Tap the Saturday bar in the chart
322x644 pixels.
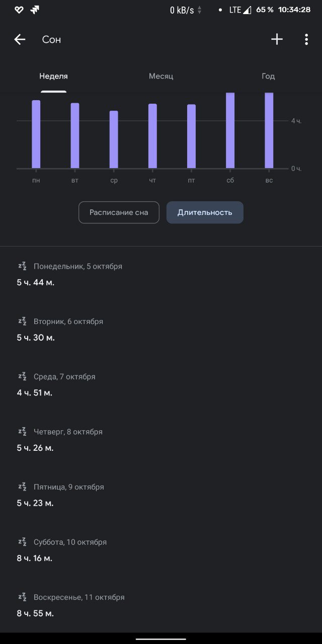[x=230, y=131]
